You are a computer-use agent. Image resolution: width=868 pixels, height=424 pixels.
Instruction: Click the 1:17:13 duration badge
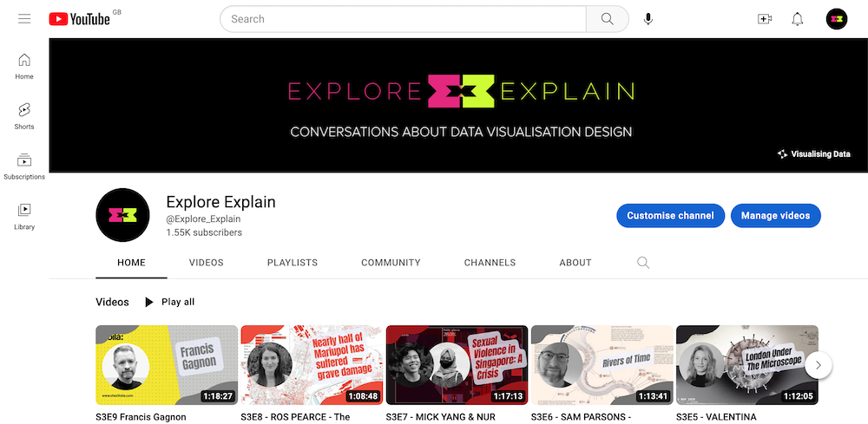508,396
